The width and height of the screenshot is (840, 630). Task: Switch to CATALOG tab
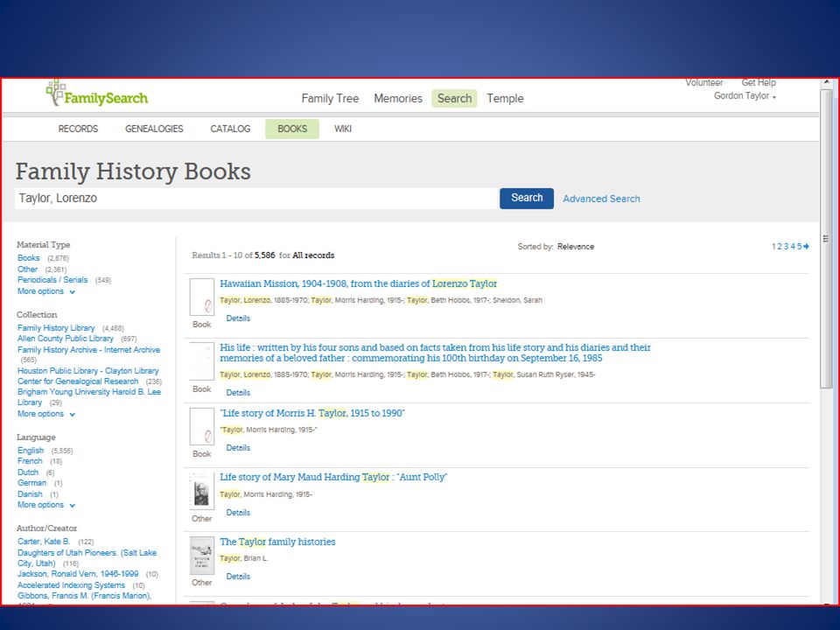(230, 129)
